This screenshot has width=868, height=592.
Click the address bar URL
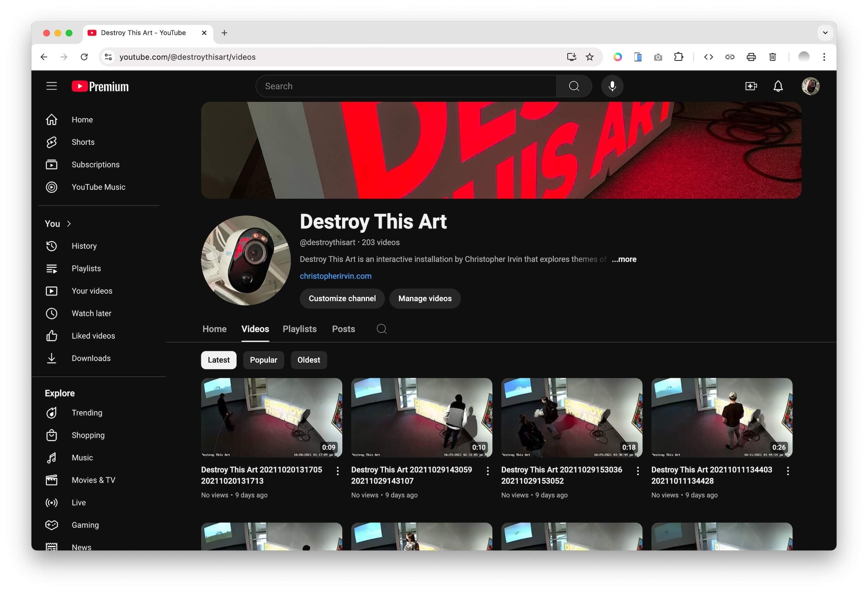[x=187, y=57]
